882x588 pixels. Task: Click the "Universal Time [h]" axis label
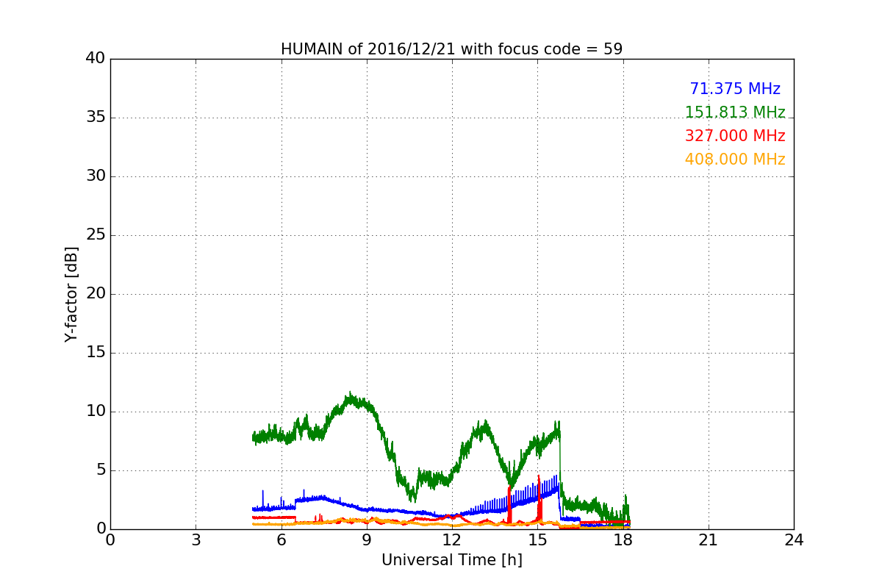(x=451, y=560)
